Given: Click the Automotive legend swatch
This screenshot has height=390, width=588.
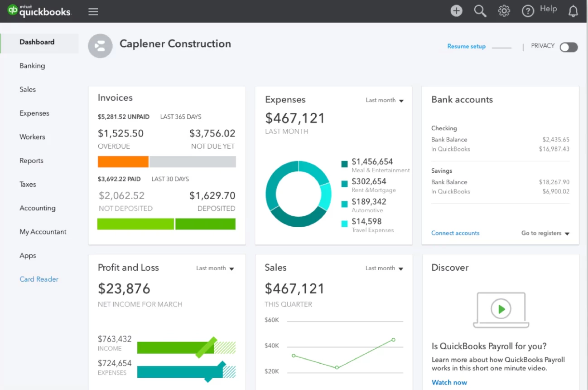Looking at the screenshot, I should [344, 204].
